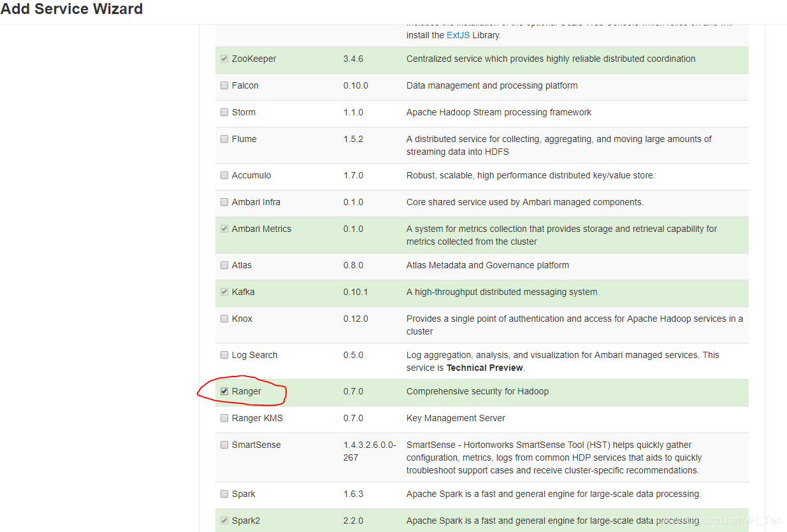The width and height of the screenshot is (787, 532).
Task: Enable the Knox service checkbox
Action: click(x=224, y=319)
